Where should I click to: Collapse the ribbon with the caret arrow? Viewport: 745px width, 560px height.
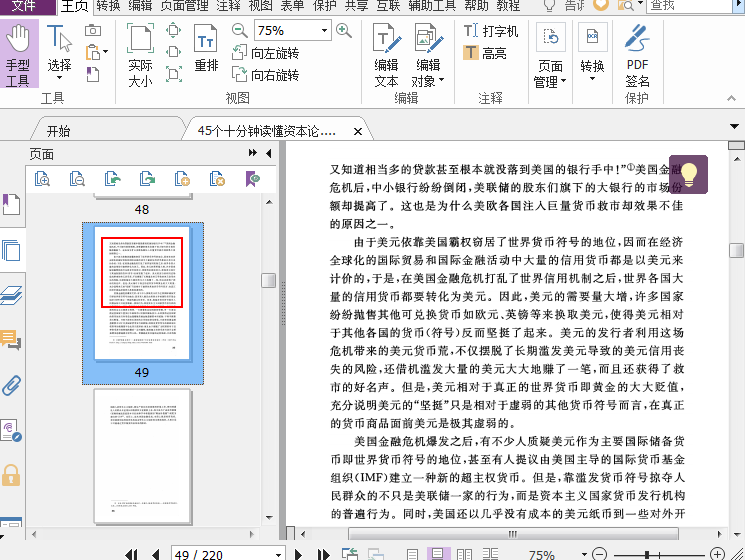click(731, 98)
